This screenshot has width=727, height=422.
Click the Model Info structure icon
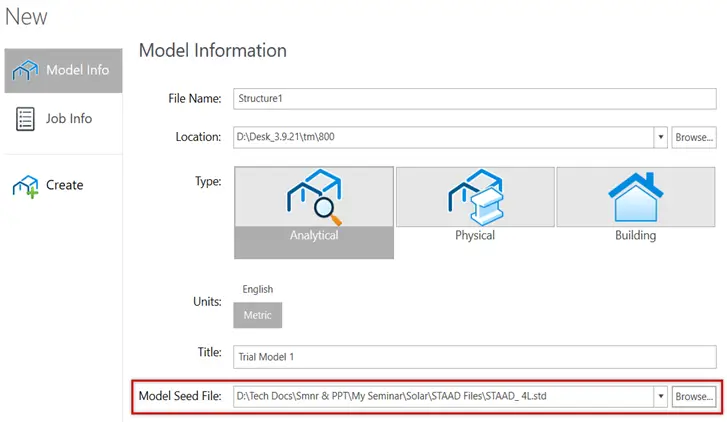[x=25, y=70]
